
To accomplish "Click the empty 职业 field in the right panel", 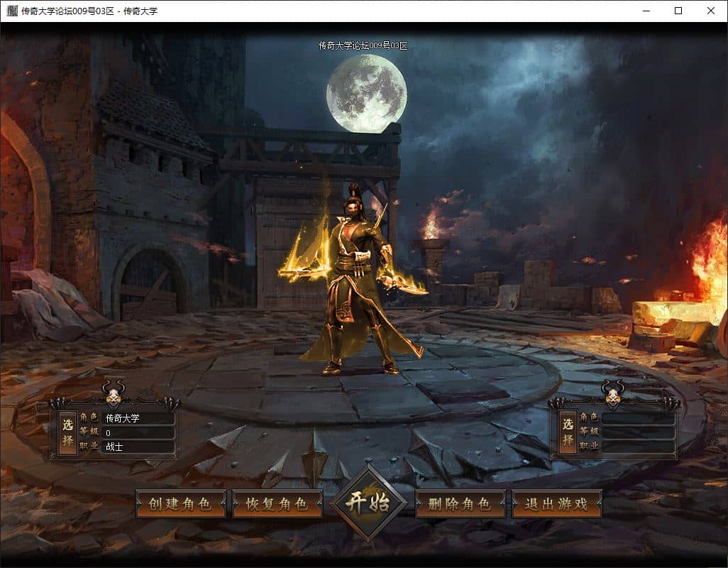I will point(638,447).
